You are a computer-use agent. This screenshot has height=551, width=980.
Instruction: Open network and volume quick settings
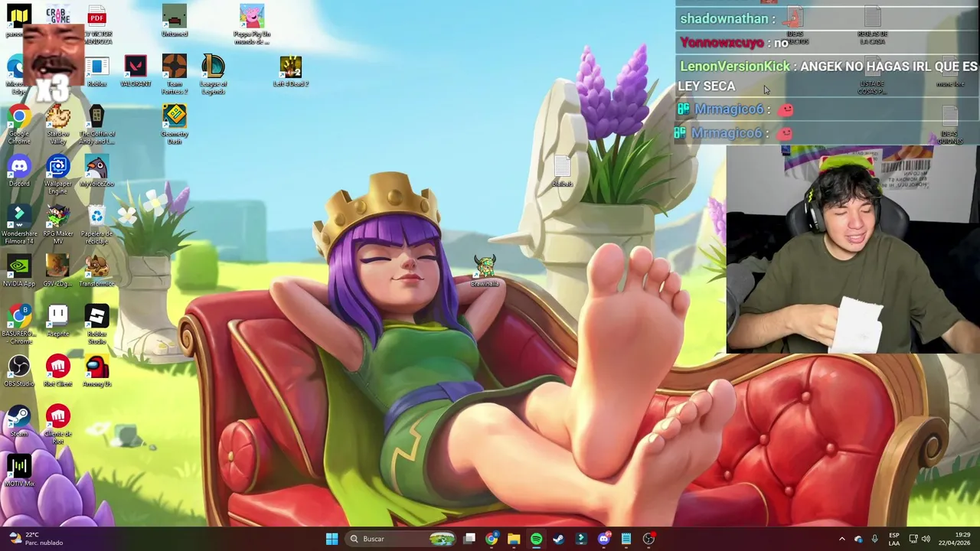(920, 539)
